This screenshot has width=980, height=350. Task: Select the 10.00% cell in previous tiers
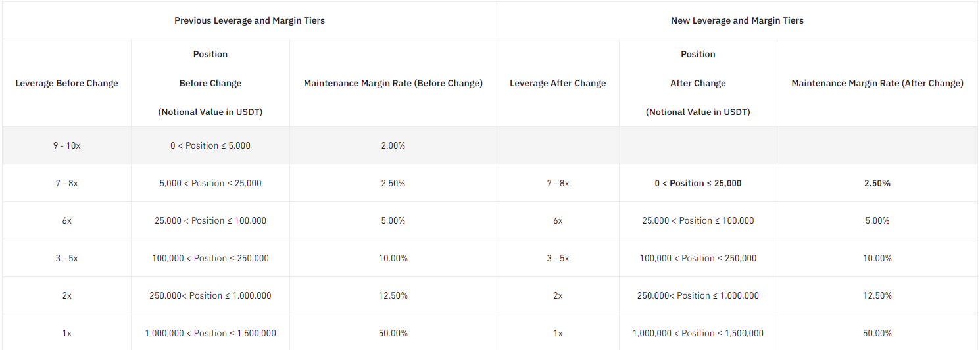(393, 258)
